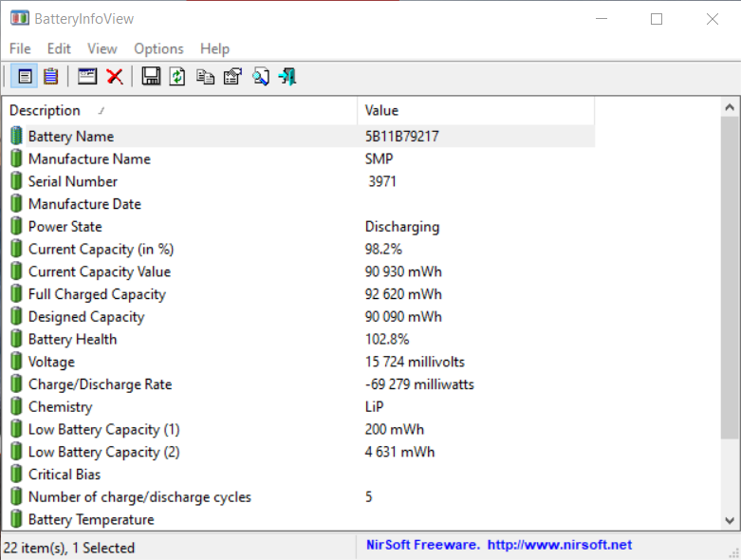
Task: Click the value 98.2%
Action: (383, 249)
